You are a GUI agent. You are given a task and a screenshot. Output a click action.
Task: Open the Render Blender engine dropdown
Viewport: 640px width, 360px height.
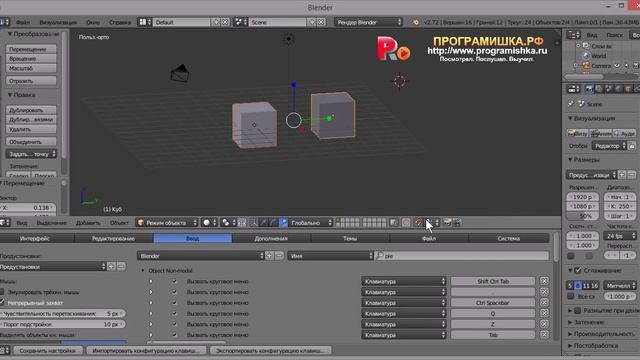click(368, 22)
